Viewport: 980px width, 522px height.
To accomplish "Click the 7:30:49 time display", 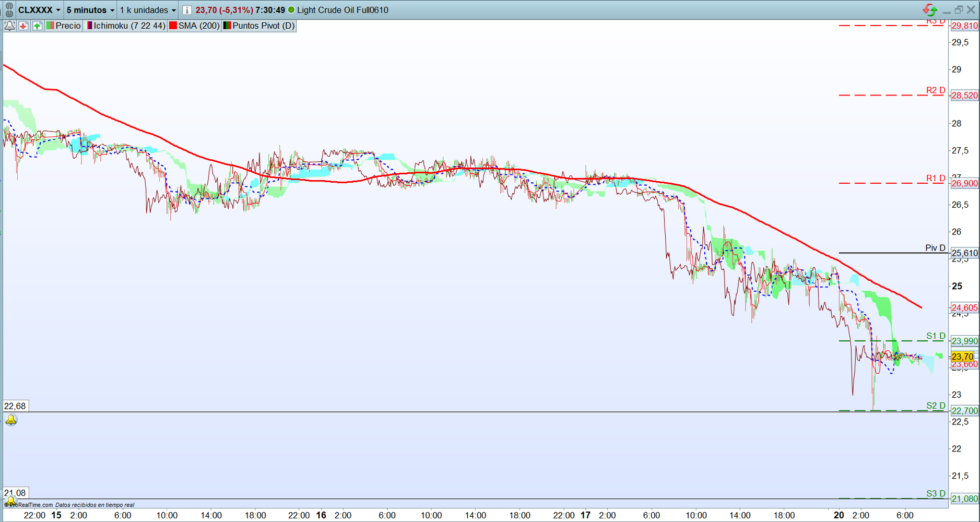I will click(x=270, y=10).
